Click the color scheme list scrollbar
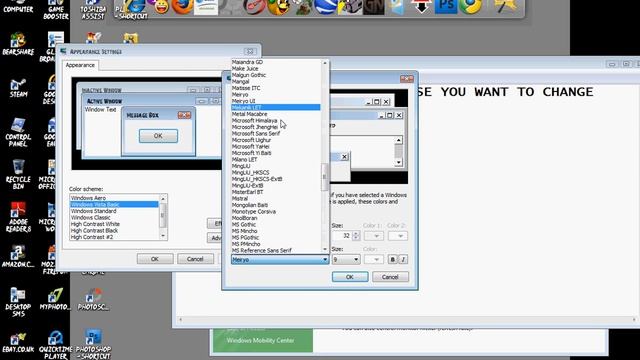640x360 pixels. (x=163, y=217)
